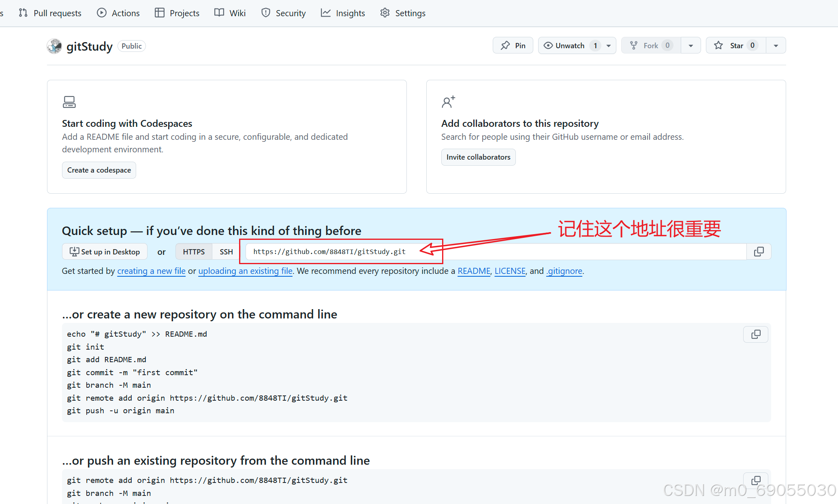Click Create a codespace button
Image resolution: width=838 pixels, height=504 pixels.
99,170
